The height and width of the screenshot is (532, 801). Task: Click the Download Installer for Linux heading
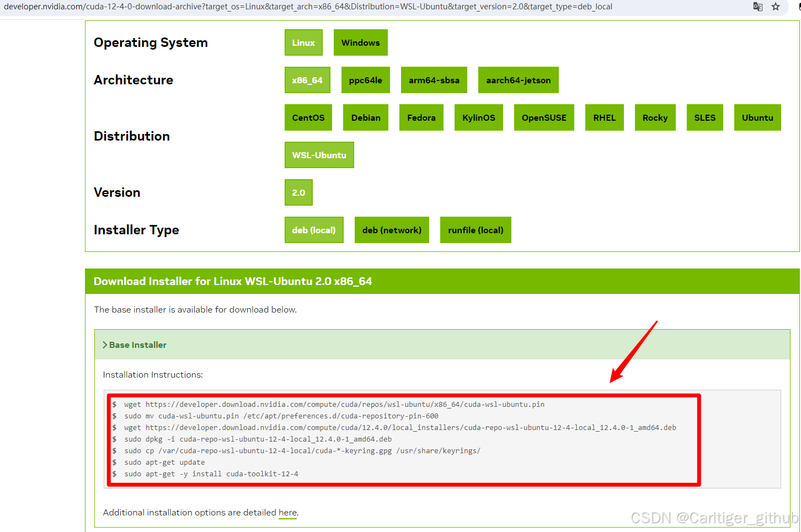pyautogui.click(x=233, y=281)
